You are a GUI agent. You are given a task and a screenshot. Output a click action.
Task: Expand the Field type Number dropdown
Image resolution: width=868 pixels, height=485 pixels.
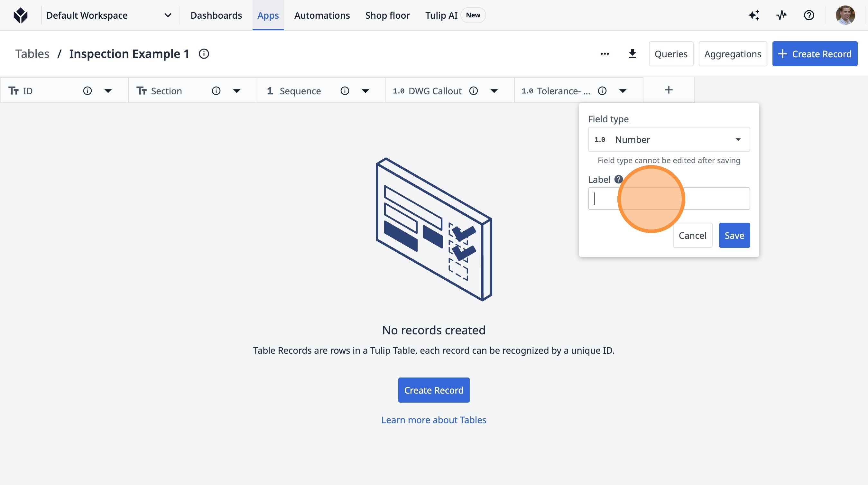click(669, 140)
